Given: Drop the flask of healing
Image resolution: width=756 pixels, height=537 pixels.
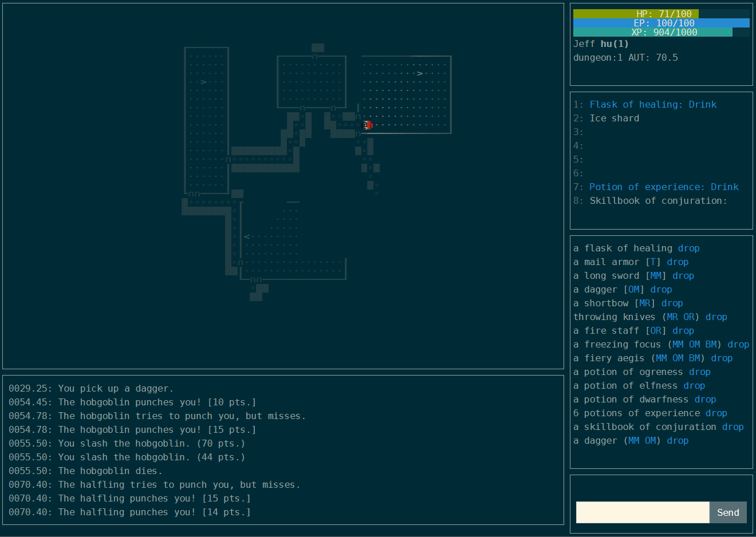Looking at the screenshot, I should (688, 248).
